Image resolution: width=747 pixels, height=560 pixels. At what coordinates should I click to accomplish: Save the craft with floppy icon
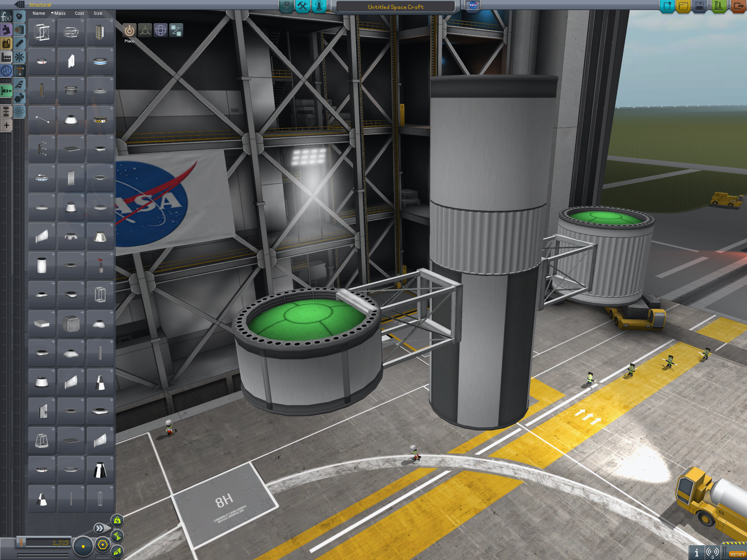700,6
